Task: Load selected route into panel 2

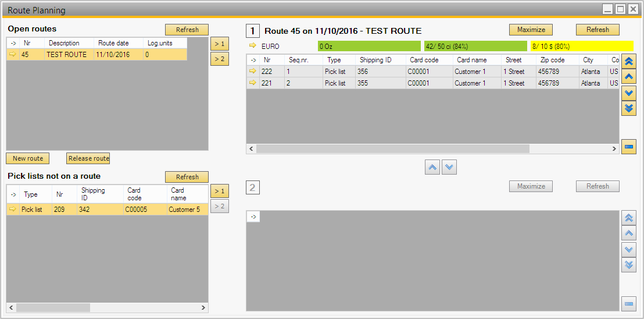Action: tap(219, 59)
